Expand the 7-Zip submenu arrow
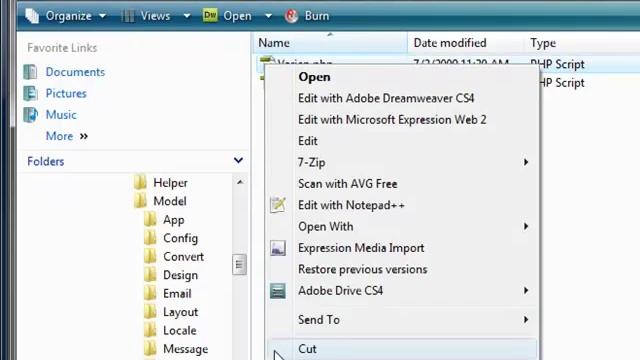Image resolution: width=640 pixels, height=360 pixels. pyautogui.click(x=526, y=162)
